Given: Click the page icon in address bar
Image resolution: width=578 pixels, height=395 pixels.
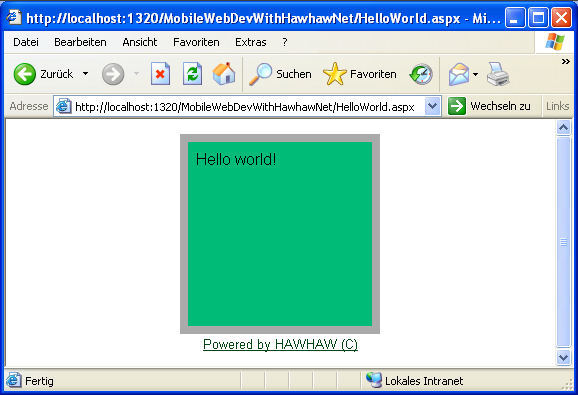Looking at the screenshot, I should [63, 106].
